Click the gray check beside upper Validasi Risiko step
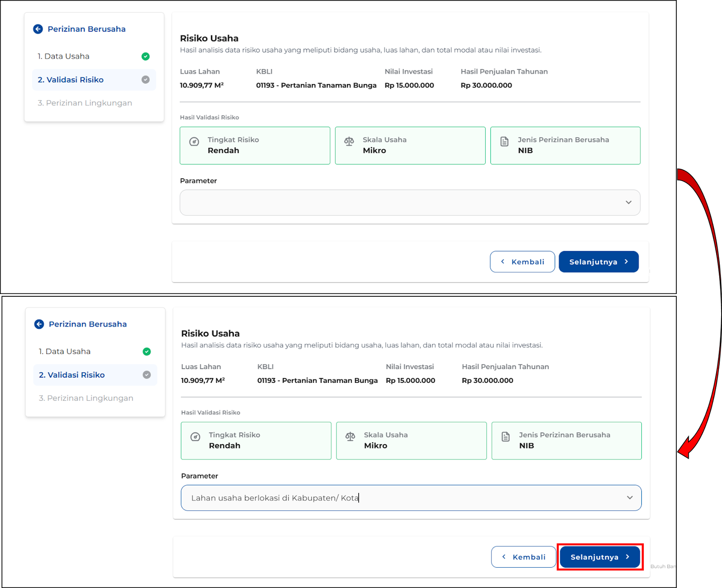Screen dimensions: 722x588 [145, 80]
